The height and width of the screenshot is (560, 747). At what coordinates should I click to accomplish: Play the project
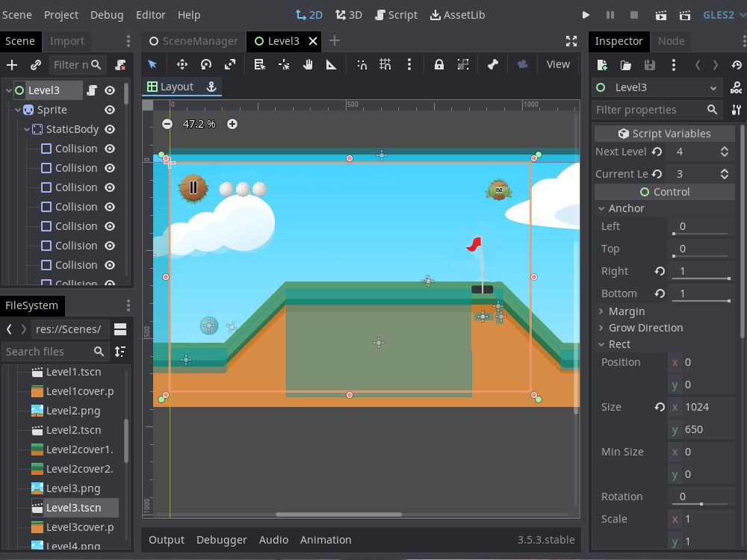[x=586, y=15]
